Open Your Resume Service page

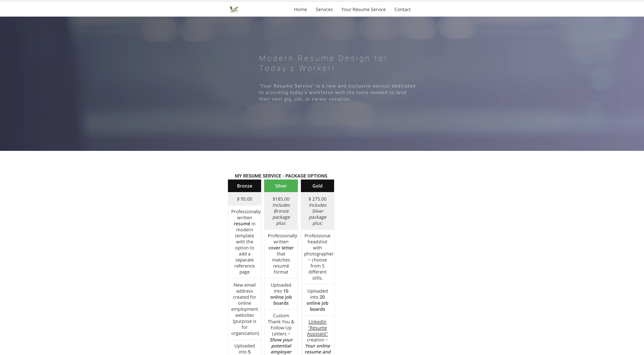(363, 9)
